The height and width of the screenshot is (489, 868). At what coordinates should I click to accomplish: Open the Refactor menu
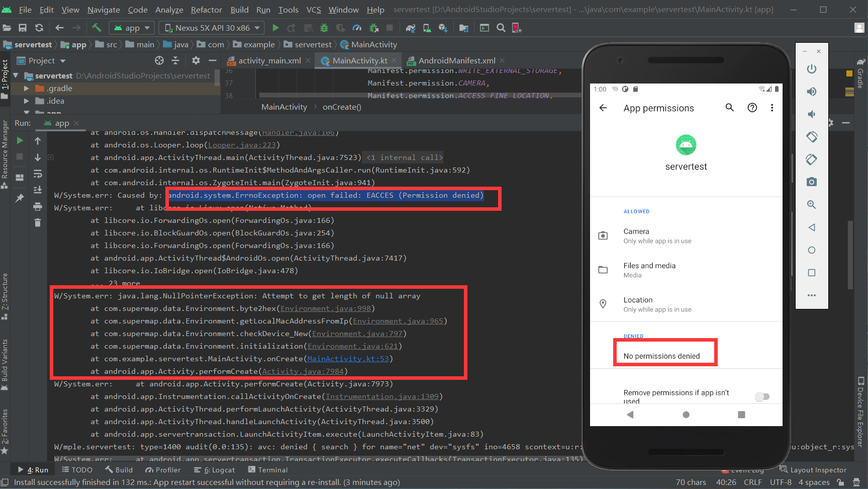206,10
